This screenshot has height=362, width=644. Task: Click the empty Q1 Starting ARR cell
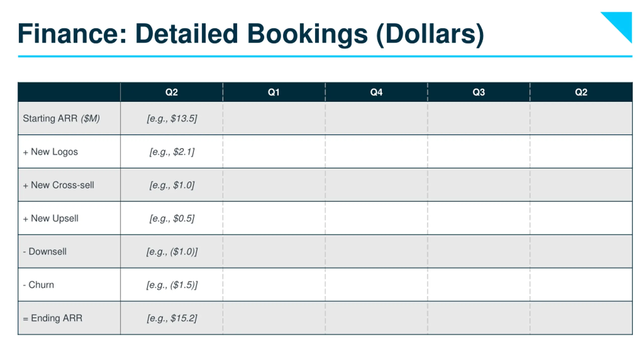(274, 118)
